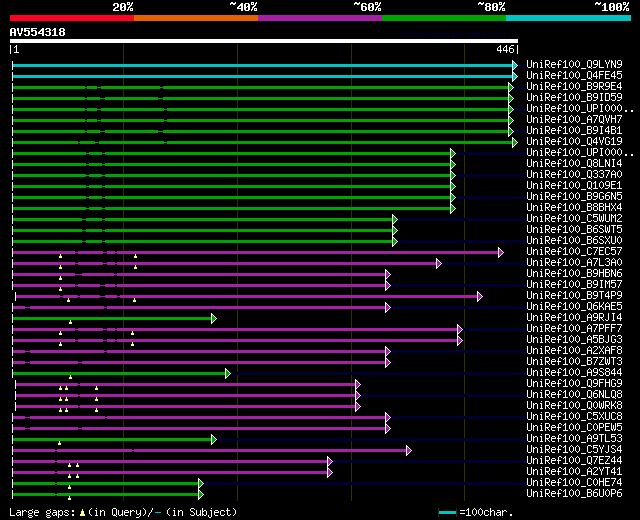
Task: Click the yellow gap marker under the A9S844 bar
Action: coord(71,377)
